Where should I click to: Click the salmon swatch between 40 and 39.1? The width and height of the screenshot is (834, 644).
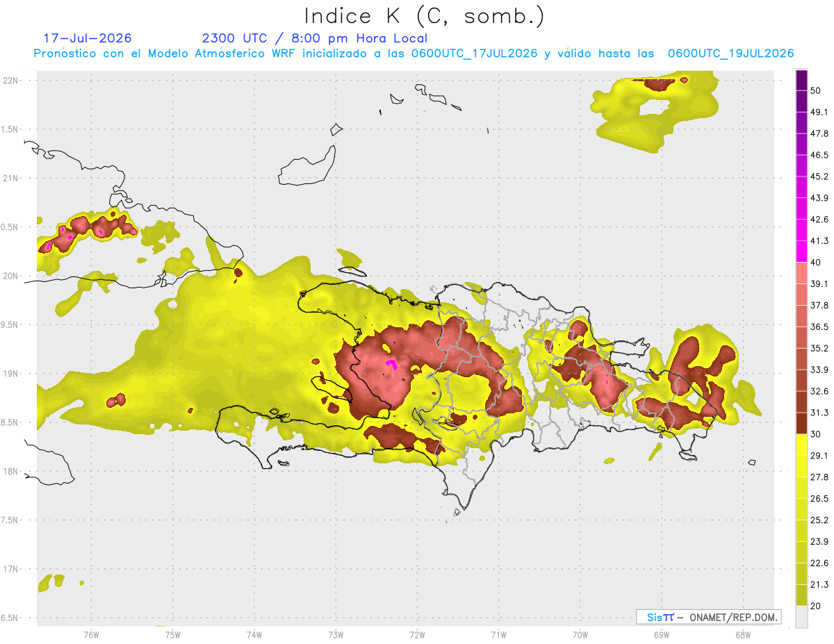pyautogui.click(x=801, y=273)
